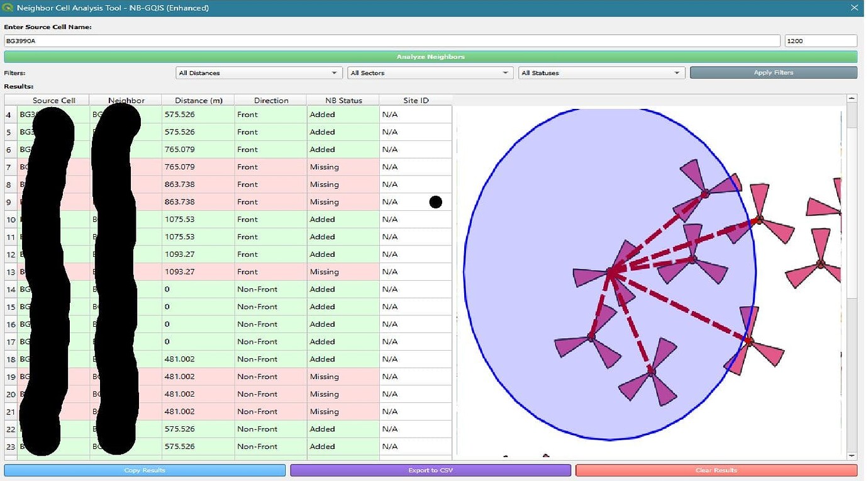
Task: Sort by the Source Cell column header
Action: click(53, 100)
